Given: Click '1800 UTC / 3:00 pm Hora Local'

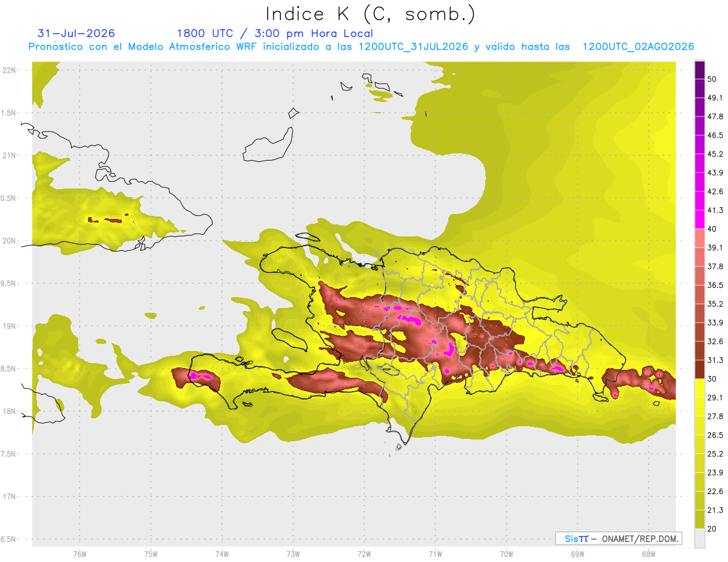Looking at the screenshot, I should 275,33.
